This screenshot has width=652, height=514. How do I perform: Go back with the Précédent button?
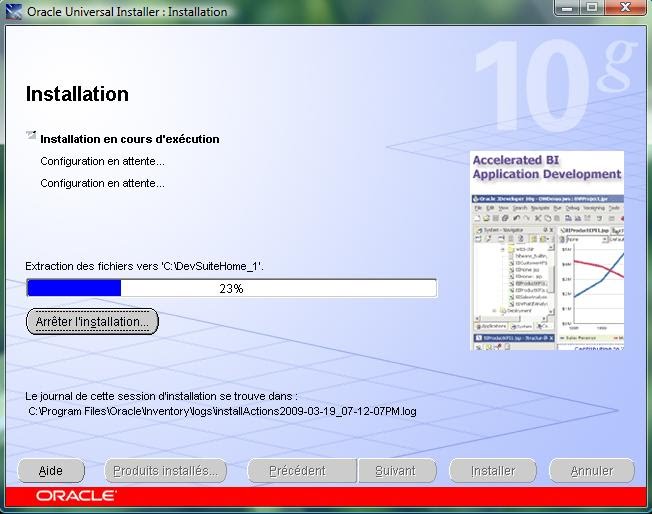(302, 471)
